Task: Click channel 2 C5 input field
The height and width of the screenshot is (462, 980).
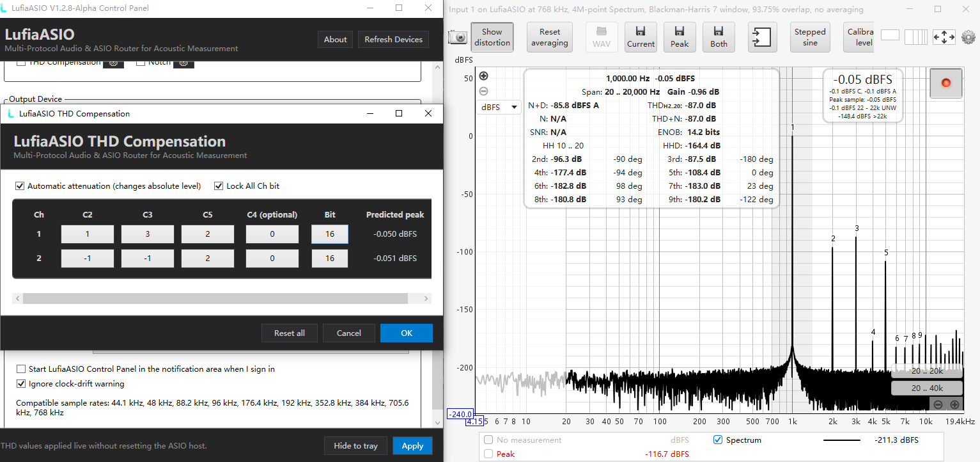Action: point(208,258)
